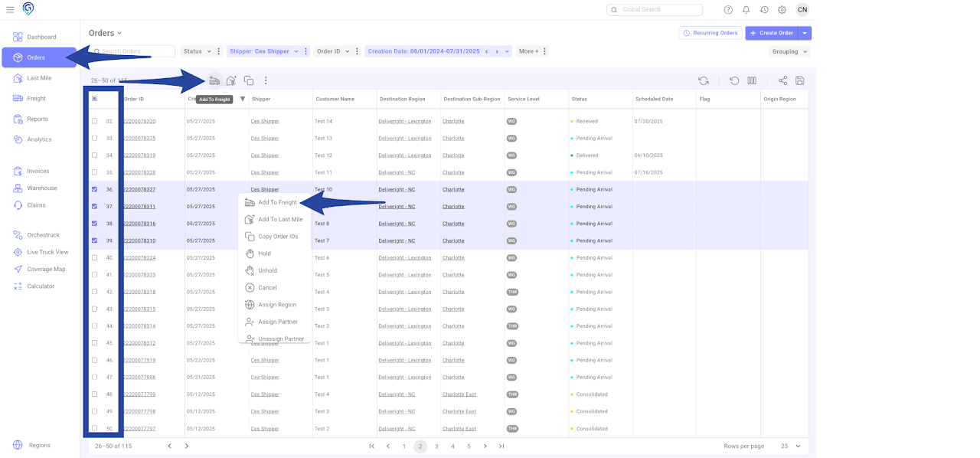Check the checkbox for row 41

click(94, 275)
